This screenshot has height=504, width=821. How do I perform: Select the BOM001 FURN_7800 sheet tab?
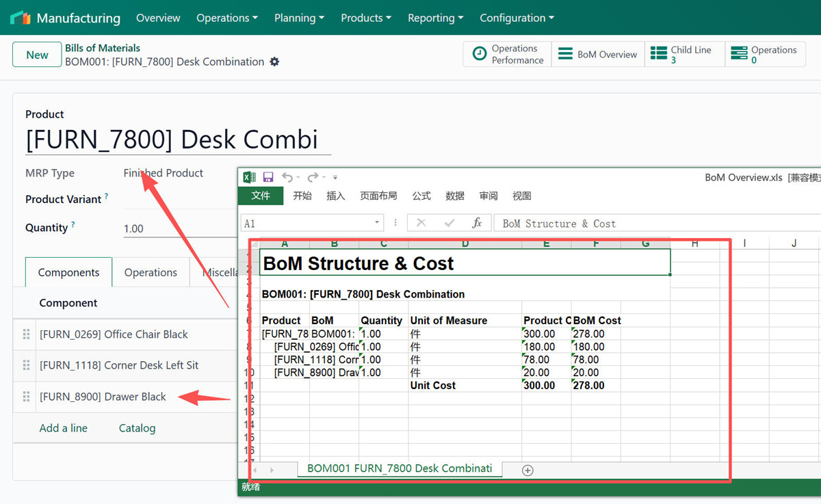[400, 468]
